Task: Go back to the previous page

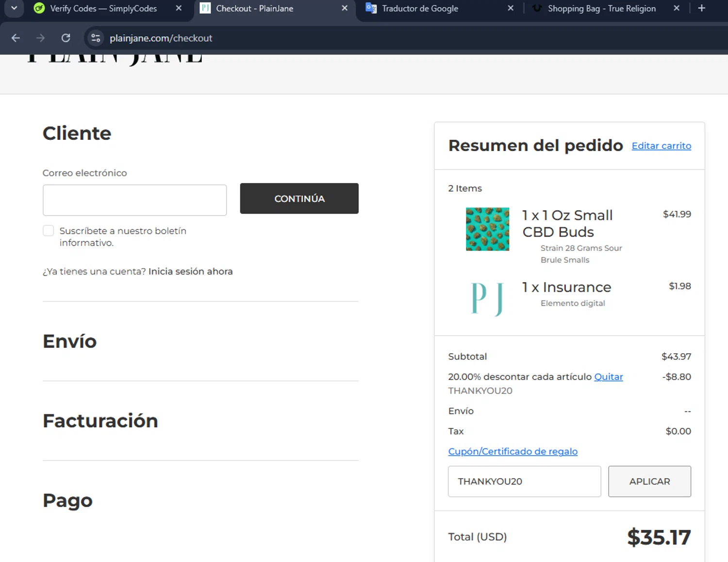Action: click(16, 38)
